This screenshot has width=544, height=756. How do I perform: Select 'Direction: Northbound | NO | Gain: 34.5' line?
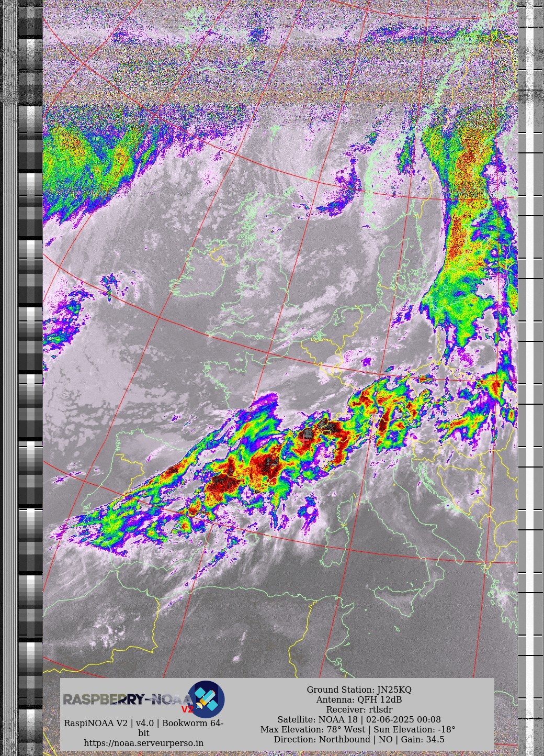(x=359, y=739)
